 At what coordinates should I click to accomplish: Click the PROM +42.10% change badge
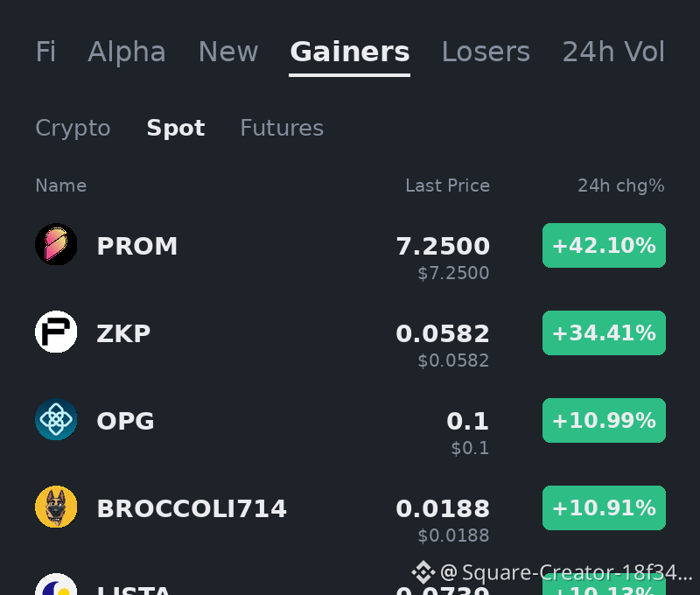(604, 246)
